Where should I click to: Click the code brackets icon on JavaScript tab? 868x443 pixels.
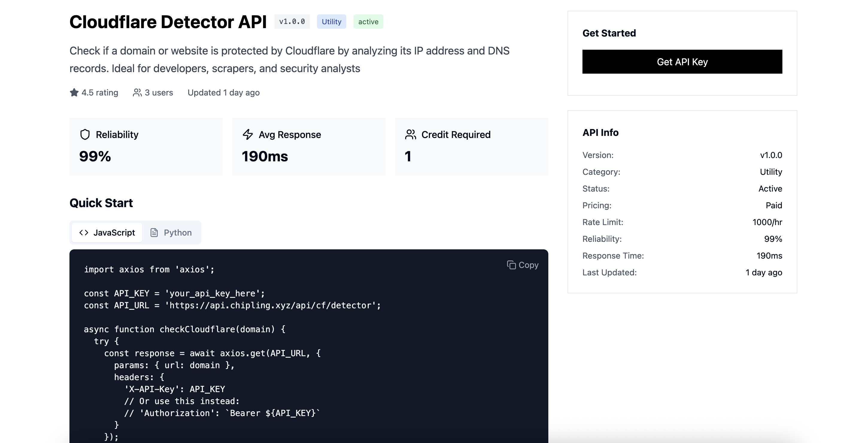(x=84, y=233)
